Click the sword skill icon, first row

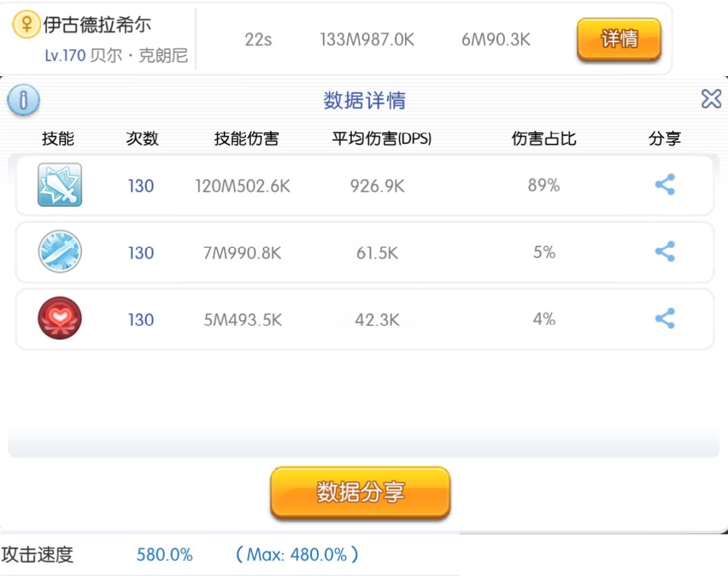tap(60, 185)
